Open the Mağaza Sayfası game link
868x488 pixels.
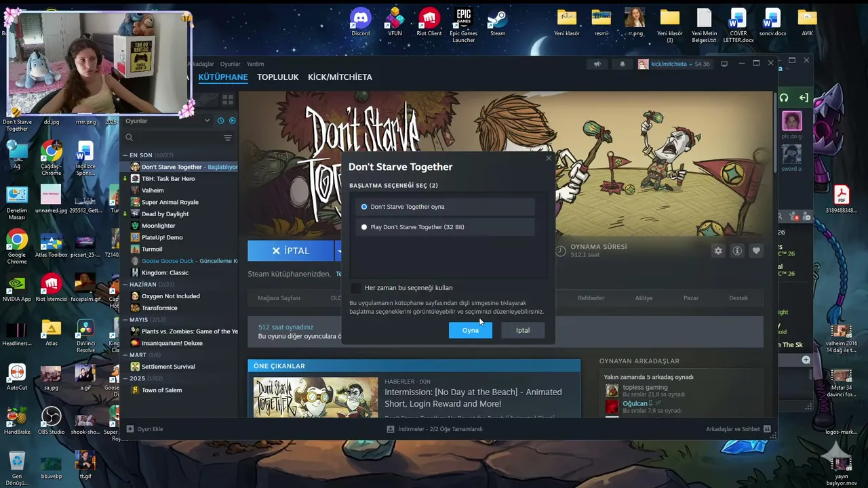click(279, 298)
